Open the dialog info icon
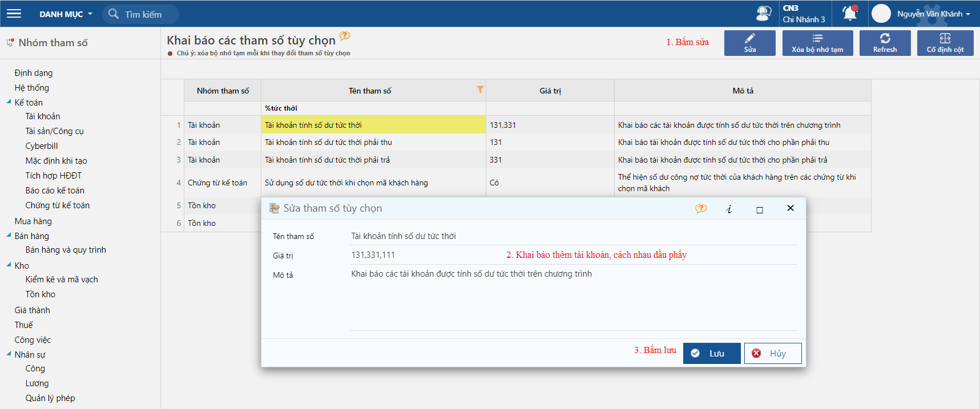 729,209
